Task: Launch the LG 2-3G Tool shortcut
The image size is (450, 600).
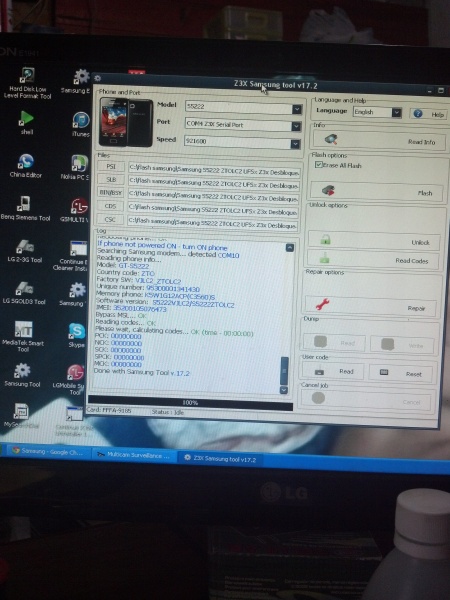Action: (24, 250)
